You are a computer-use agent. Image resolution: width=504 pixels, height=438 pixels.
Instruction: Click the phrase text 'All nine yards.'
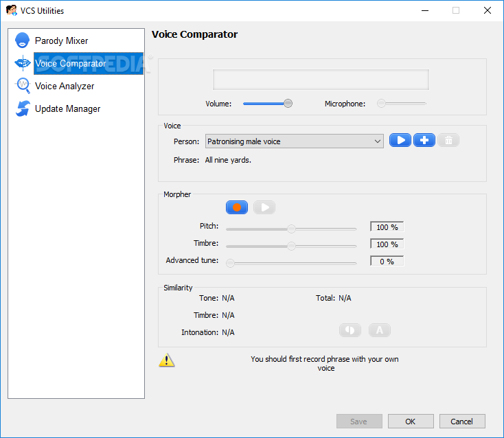coord(228,160)
